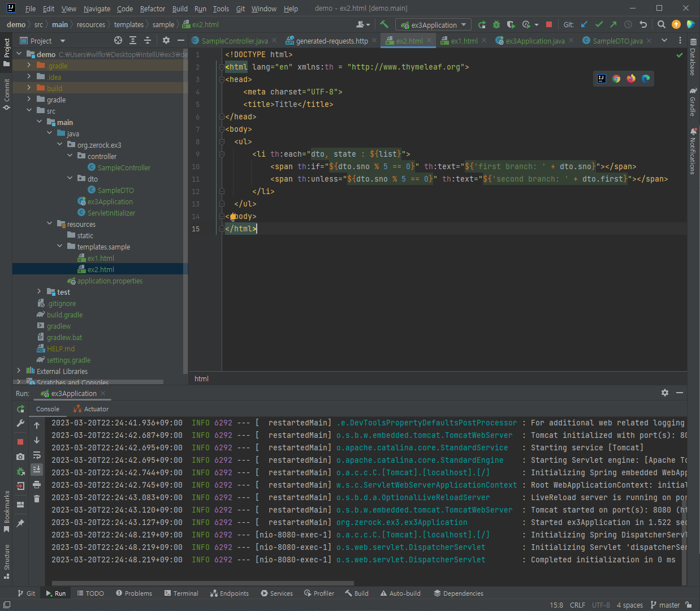Click the rerun icon in Run panel
This screenshot has width=700, height=611.
(20, 409)
